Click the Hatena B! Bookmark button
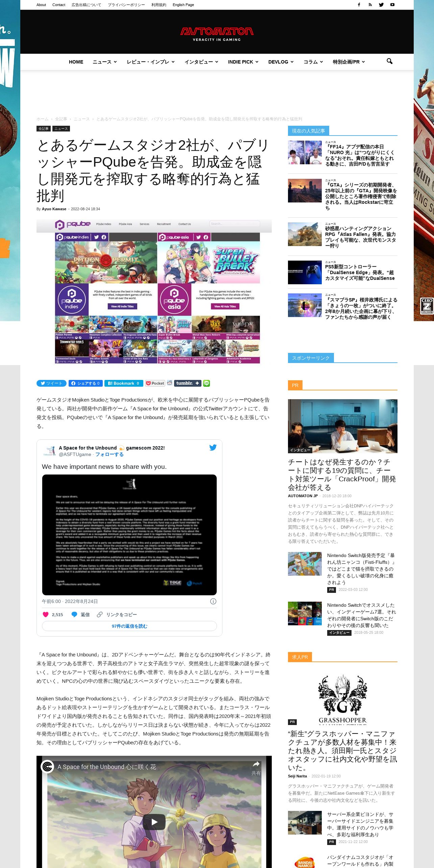The height and width of the screenshot is (868, 434). (x=124, y=383)
